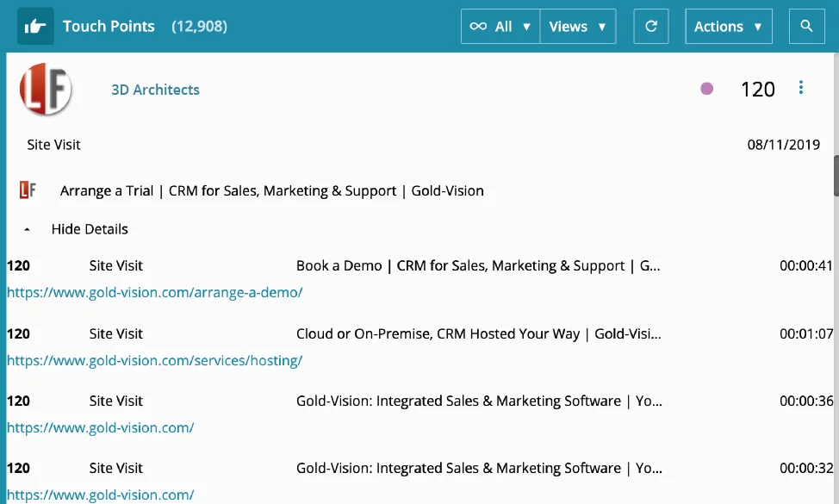The height and width of the screenshot is (504, 839).
Task: Open search with the magnifier icon
Action: click(806, 26)
